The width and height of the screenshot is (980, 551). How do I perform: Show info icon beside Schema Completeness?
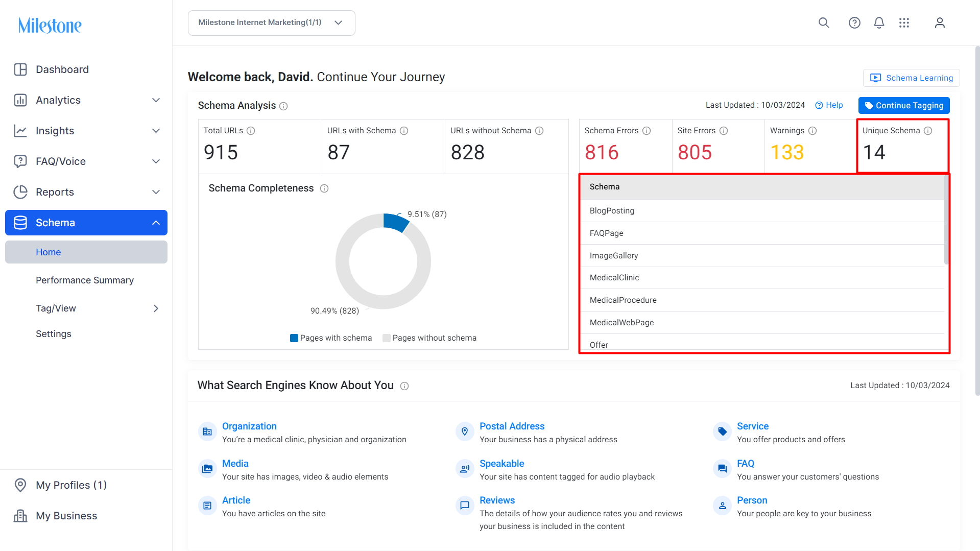click(x=324, y=188)
